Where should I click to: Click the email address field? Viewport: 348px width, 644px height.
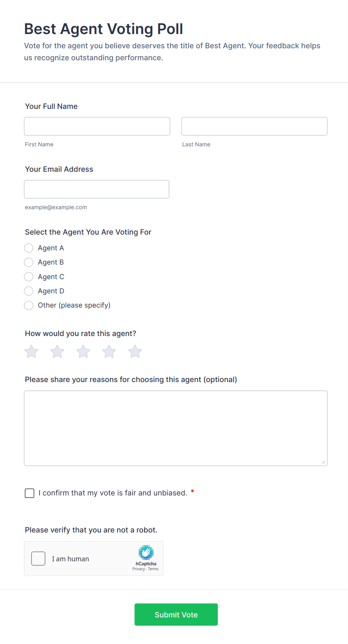click(96, 189)
